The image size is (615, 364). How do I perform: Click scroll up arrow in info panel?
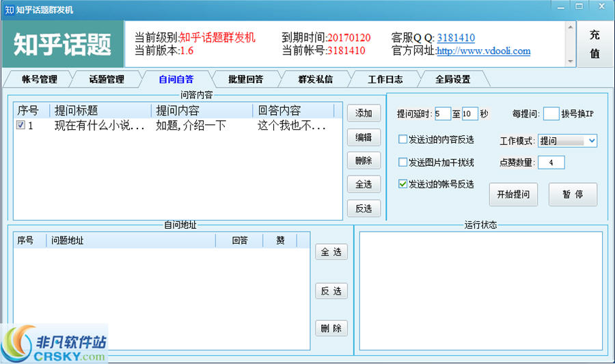click(x=571, y=27)
